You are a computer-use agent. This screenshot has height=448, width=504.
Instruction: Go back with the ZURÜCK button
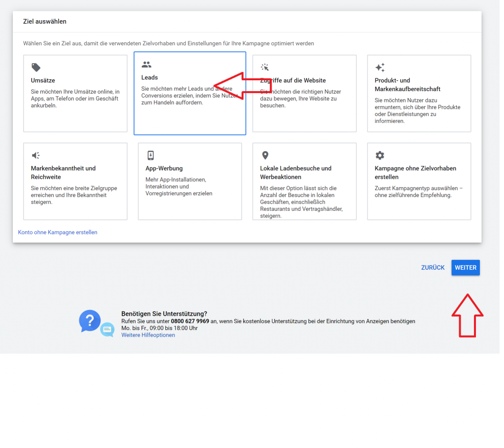(433, 268)
